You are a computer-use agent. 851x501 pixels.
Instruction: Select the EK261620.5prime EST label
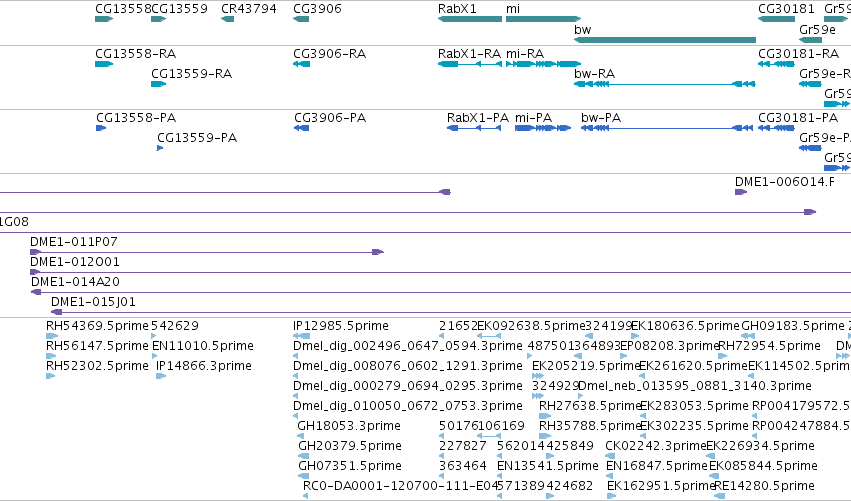(693, 366)
